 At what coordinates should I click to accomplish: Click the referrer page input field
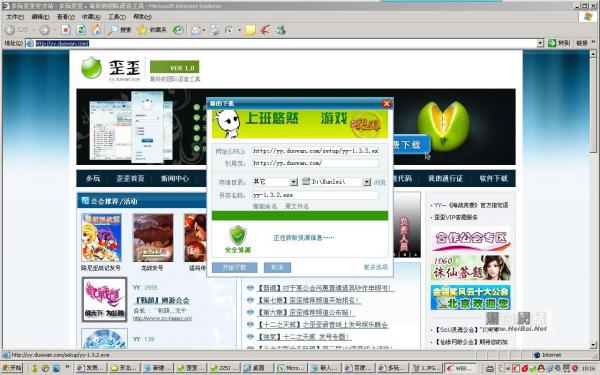(315, 163)
